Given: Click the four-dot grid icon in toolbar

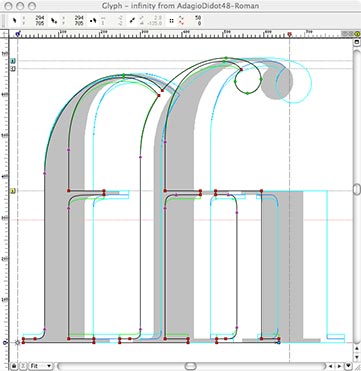Looking at the screenshot, I should pyautogui.click(x=171, y=21).
